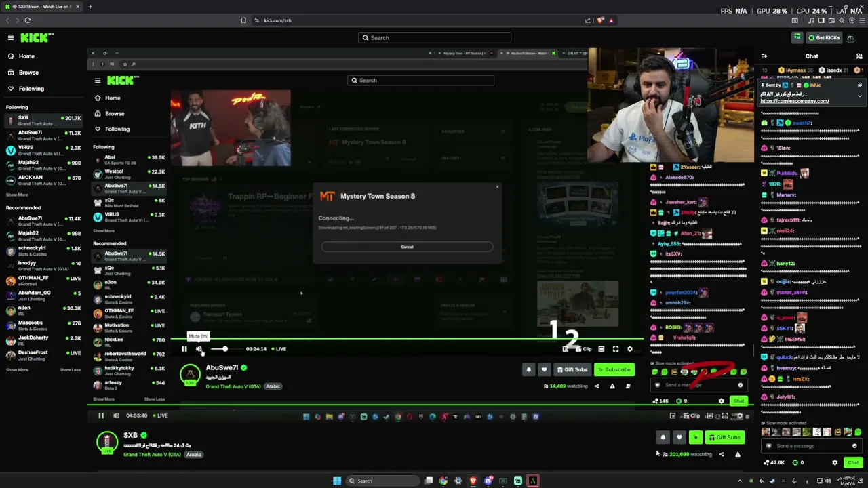
Task: Switch to the SXB Stream browser tab
Action: 41,7
